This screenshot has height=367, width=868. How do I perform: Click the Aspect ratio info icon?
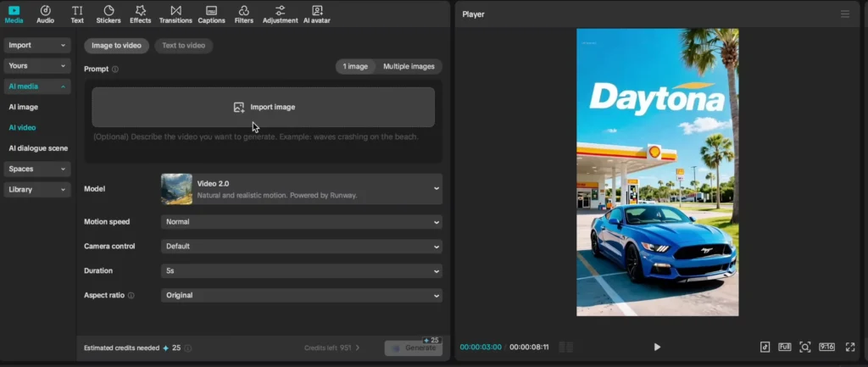tap(131, 296)
